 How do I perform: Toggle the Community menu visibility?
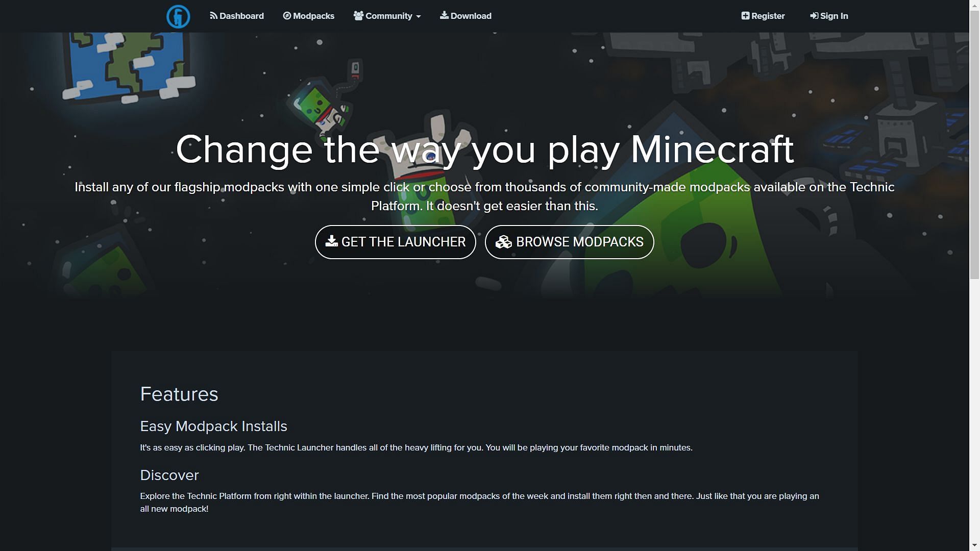coord(387,15)
